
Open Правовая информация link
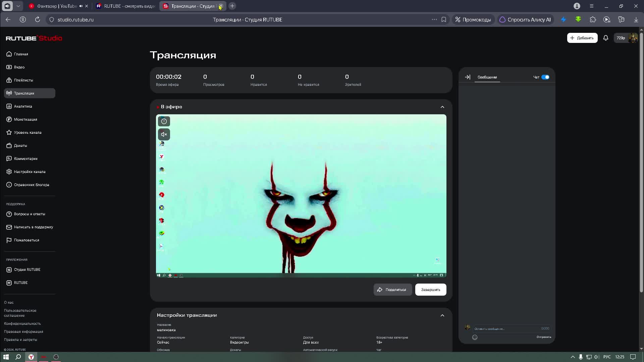tap(23, 331)
